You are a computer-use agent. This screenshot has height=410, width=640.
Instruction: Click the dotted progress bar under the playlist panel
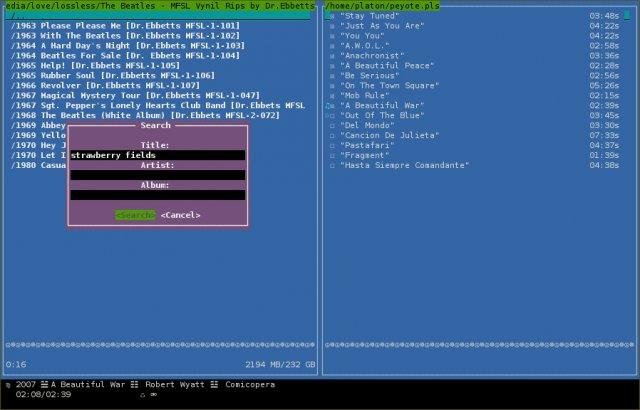pyautogui.click(x=480, y=345)
